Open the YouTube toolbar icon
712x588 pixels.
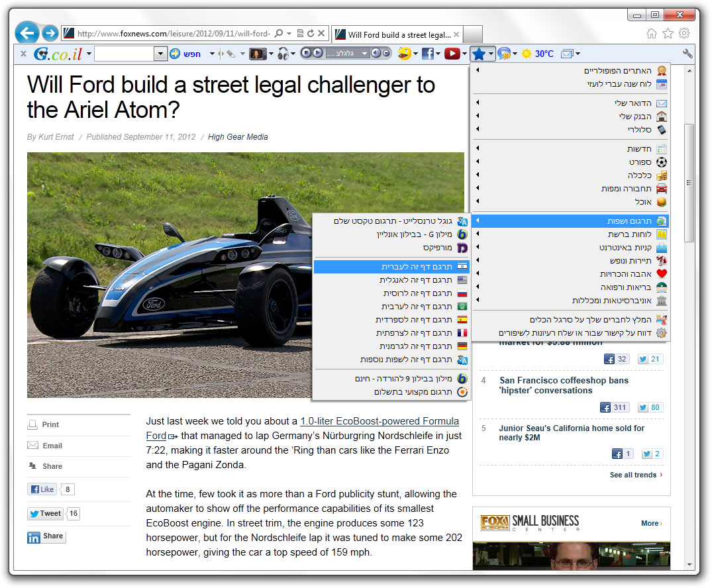coord(452,54)
